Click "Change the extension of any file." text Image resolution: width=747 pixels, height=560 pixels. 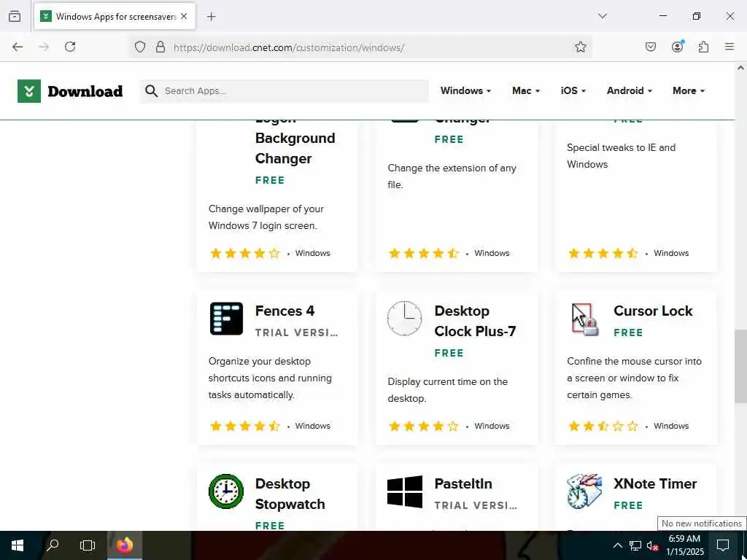452,176
